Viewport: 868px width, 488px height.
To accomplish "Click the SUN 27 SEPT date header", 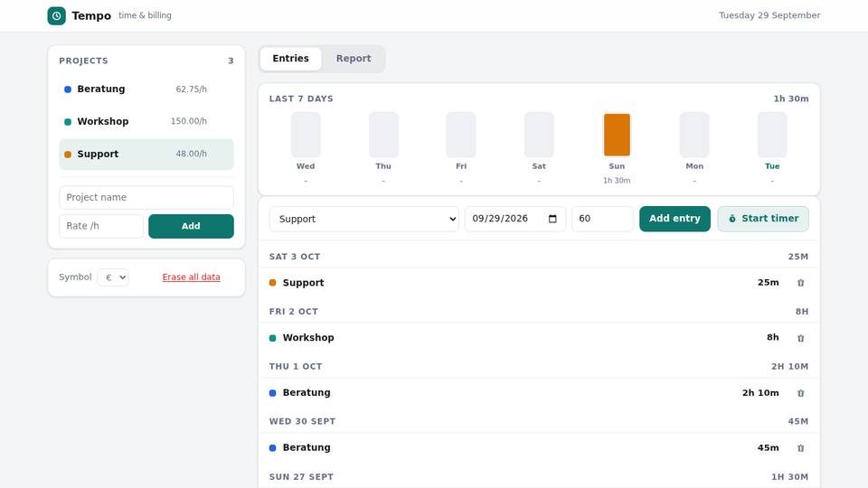I will point(301,477).
